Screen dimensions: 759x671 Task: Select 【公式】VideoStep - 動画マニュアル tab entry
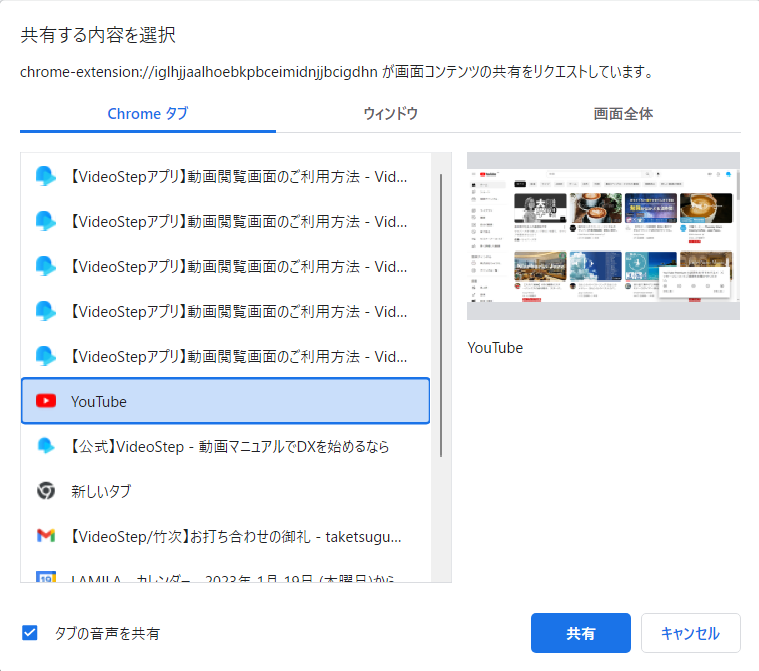click(226, 446)
